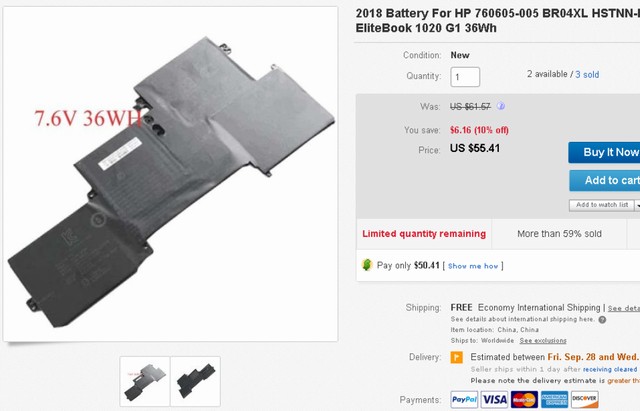Select the American Express payment icon

pyautogui.click(x=554, y=399)
